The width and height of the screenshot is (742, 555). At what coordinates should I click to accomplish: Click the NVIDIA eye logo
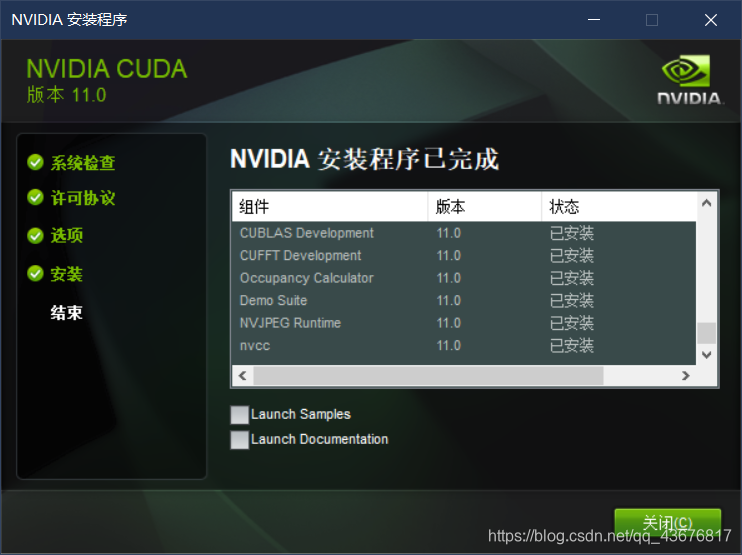point(687,70)
